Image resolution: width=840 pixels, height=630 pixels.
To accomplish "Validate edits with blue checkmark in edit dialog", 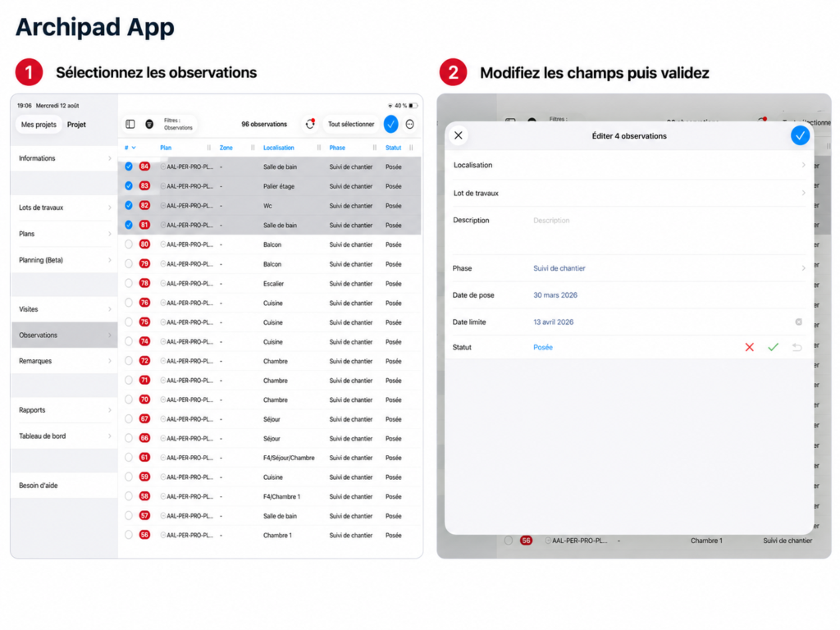I will [800, 136].
